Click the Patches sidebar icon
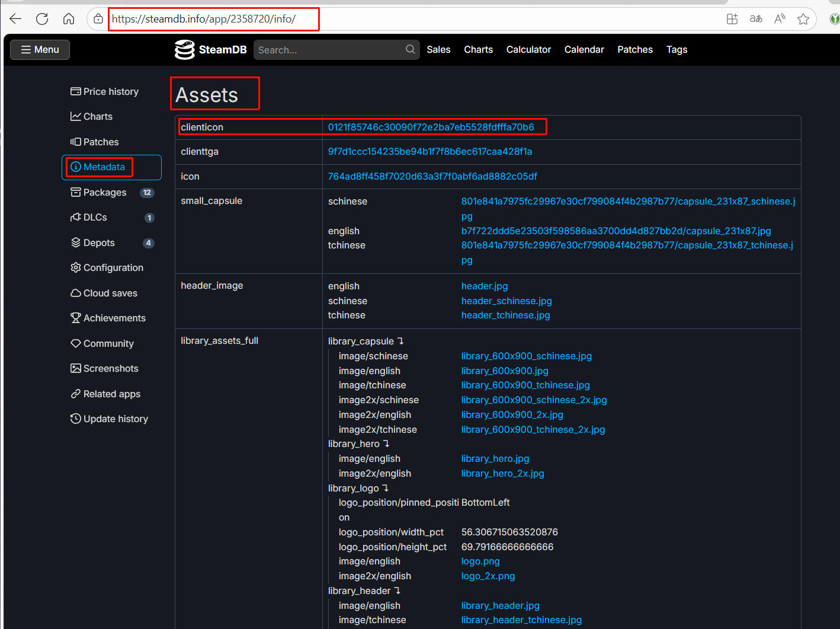The width and height of the screenshot is (840, 629). tap(76, 142)
